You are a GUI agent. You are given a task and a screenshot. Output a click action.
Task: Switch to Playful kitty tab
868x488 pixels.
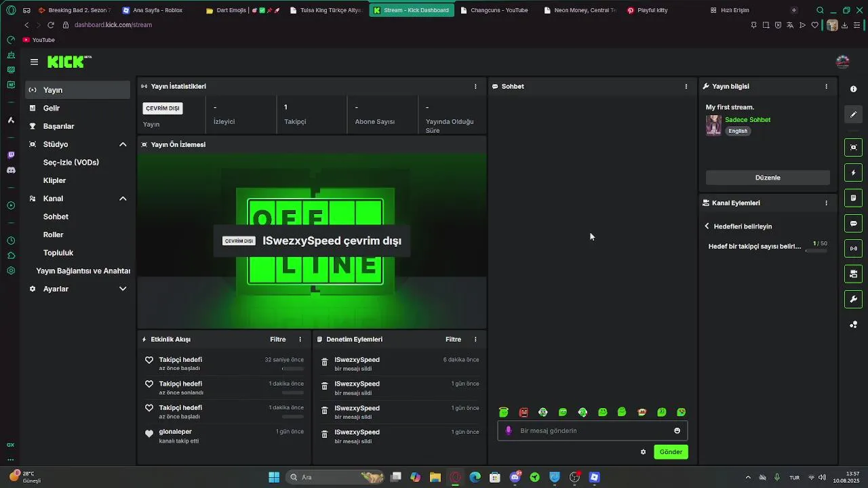coord(651,10)
